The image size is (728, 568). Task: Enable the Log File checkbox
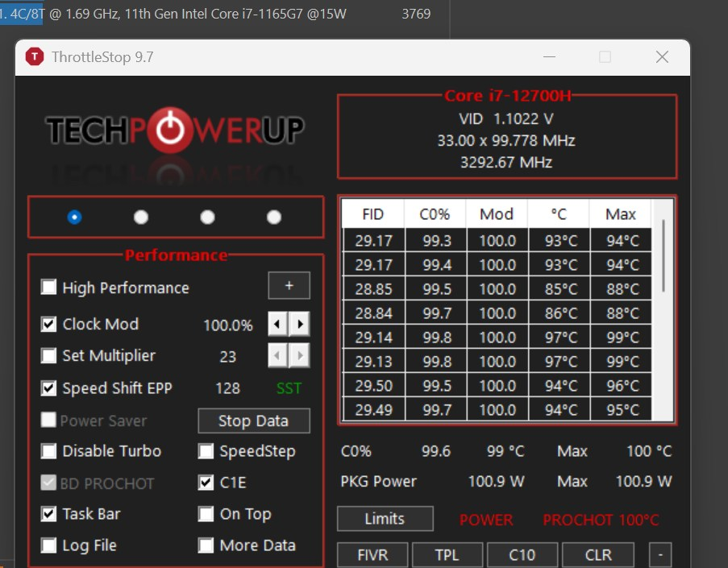(x=48, y=545)
